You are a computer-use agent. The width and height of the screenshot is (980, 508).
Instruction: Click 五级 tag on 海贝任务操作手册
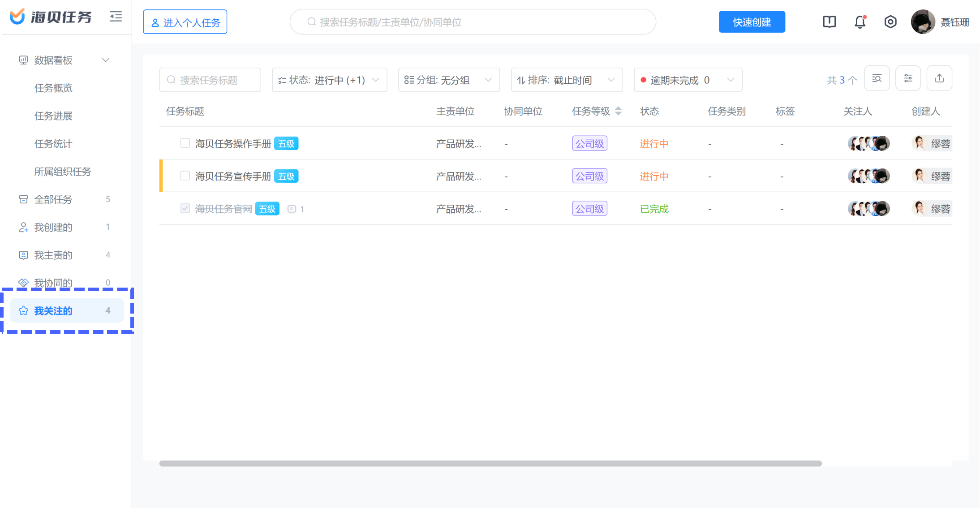[x=286, y=143]
